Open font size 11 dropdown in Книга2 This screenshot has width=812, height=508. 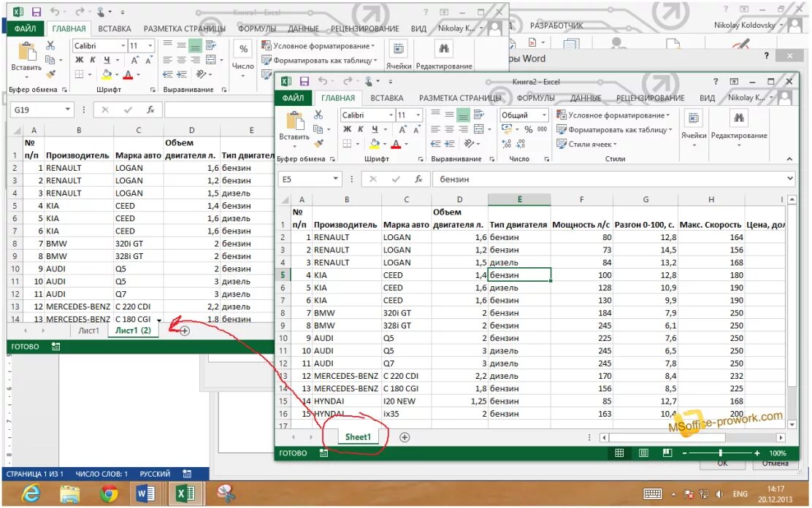418,115
